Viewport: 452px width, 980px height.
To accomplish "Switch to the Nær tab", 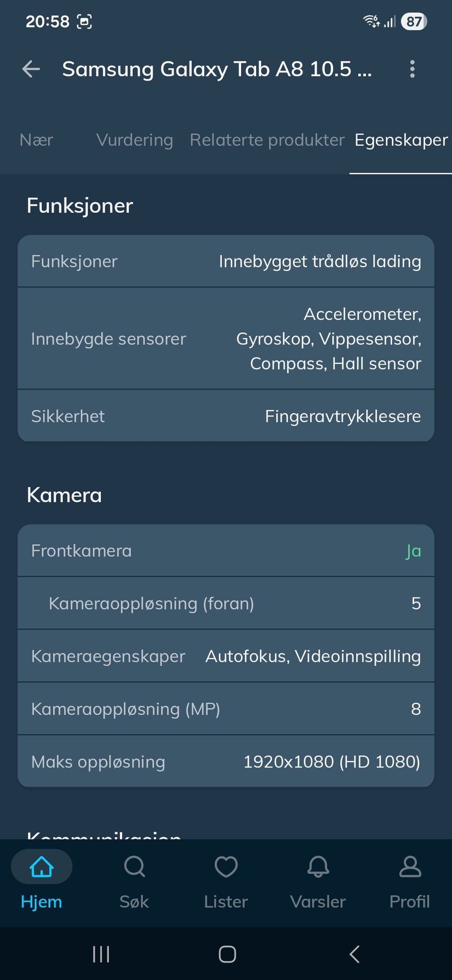I will (x=36, y=140).
